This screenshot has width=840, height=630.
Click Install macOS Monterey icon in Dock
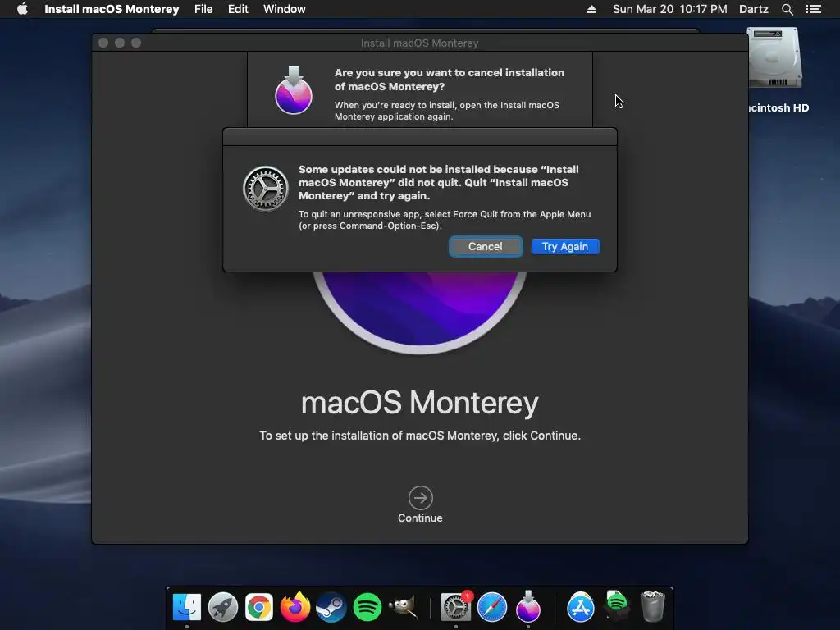coord(528,606)
